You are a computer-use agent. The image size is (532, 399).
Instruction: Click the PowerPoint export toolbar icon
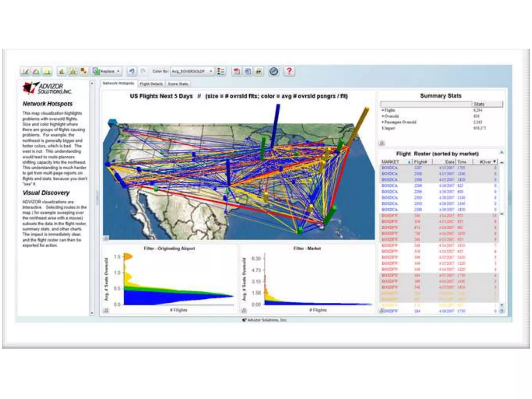pos(259,71)
